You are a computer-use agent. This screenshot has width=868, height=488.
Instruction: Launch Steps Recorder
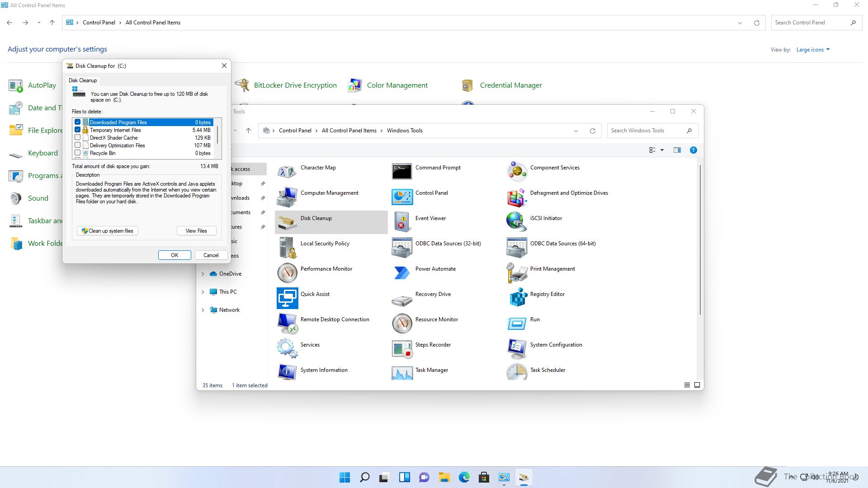[x=402, y=349]
